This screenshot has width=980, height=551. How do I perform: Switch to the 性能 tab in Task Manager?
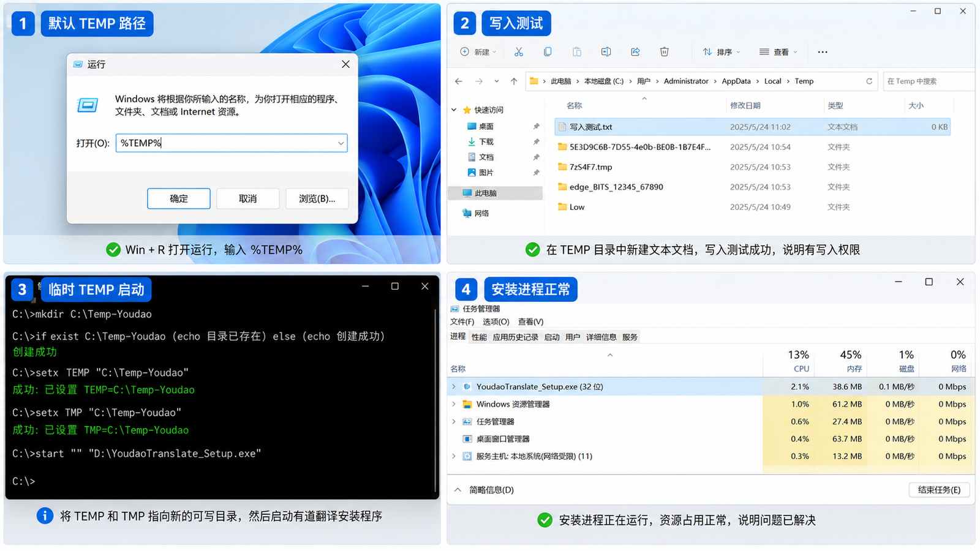[480, 337]
